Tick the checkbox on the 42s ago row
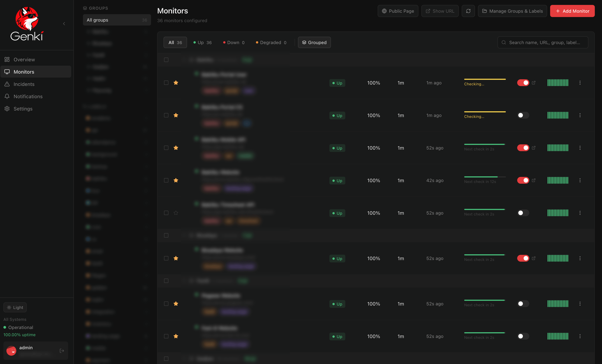 coord(166,180)
